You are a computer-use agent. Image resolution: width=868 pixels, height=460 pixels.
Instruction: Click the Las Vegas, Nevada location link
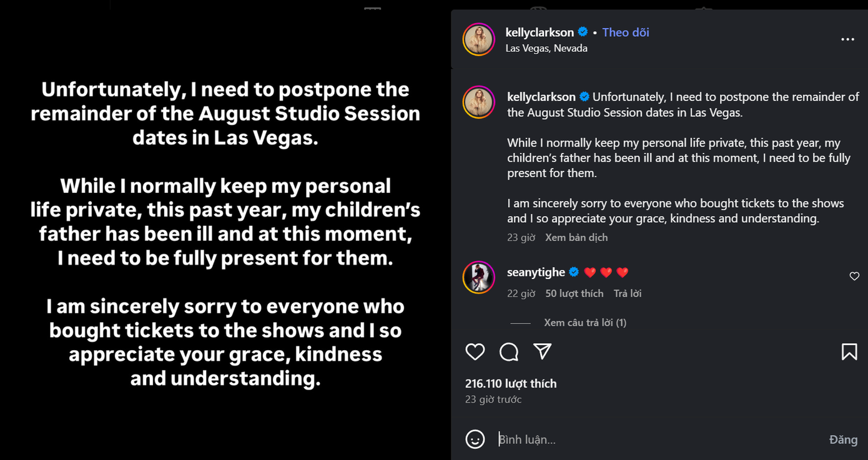[546, 48]
